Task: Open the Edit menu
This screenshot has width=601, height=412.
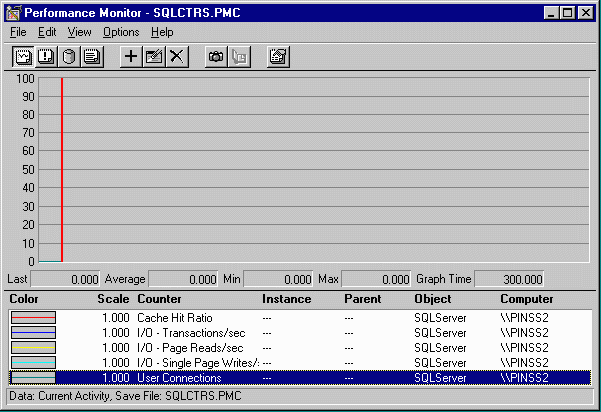Action: [47, 32]
